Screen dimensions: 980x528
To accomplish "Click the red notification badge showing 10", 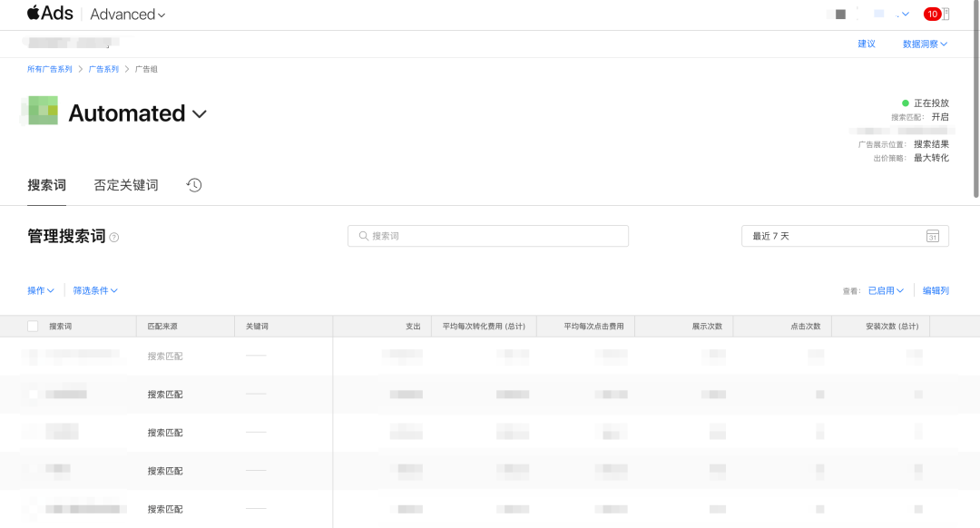I will [x=932, y=14].
